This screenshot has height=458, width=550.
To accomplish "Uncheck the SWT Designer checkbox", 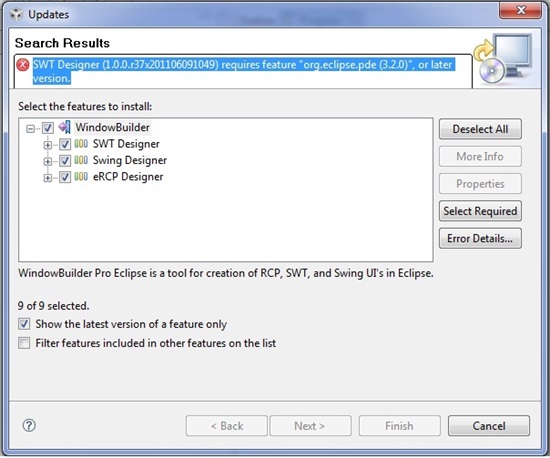I will pyautogui.click(x=65, y=144).
